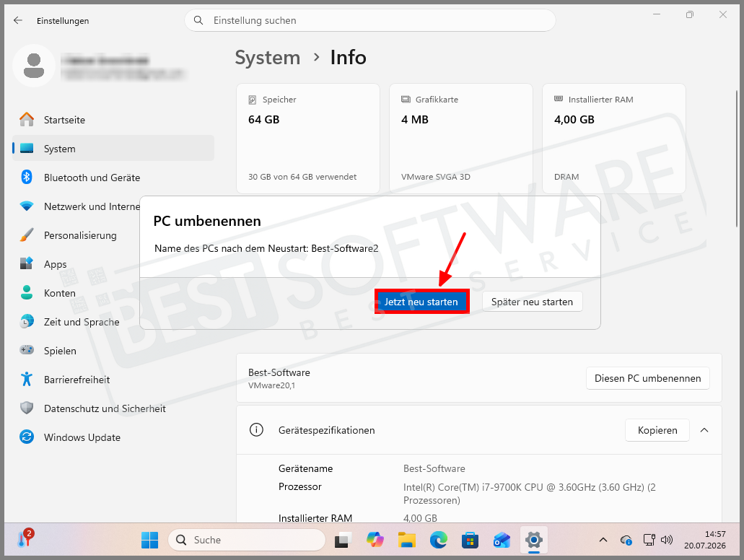Open File Explorer from the taskbar
Viewport: 744px width, 560px height.
(406, 540)
